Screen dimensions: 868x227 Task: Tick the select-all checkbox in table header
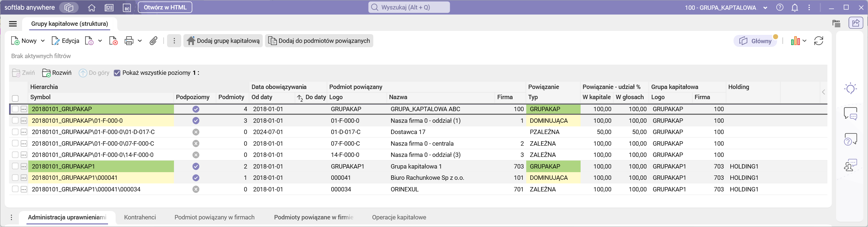pyautogui.click(x=15, y=98)
